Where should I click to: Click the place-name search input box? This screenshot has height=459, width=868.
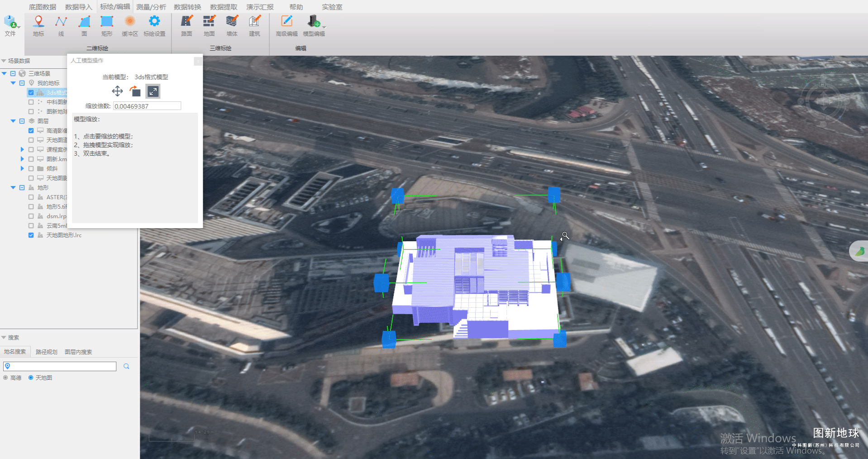pos(60,366)
